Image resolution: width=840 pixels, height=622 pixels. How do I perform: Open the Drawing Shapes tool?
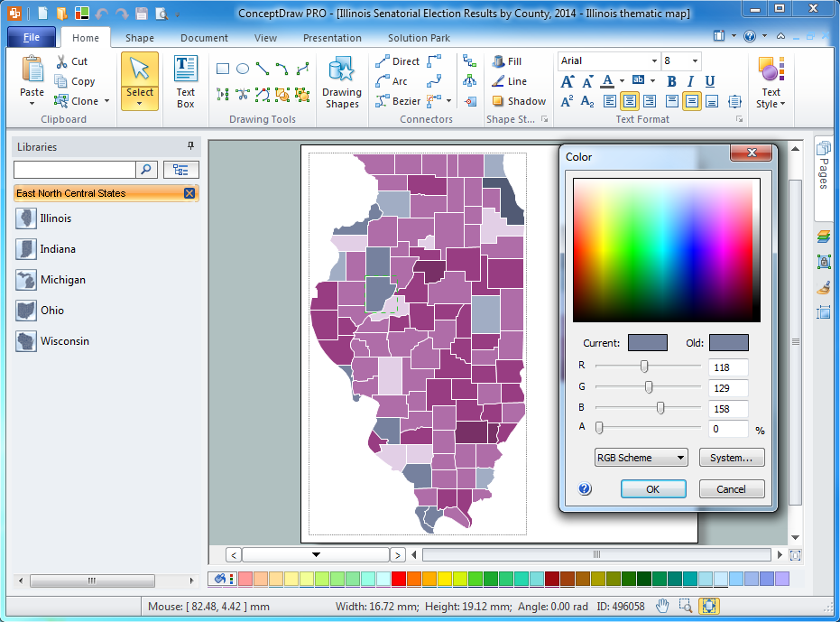tap(342, 79)
